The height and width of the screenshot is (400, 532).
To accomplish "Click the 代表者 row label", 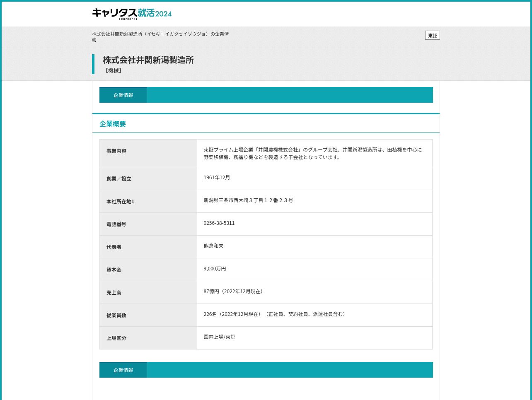I will tap(114, 247).
